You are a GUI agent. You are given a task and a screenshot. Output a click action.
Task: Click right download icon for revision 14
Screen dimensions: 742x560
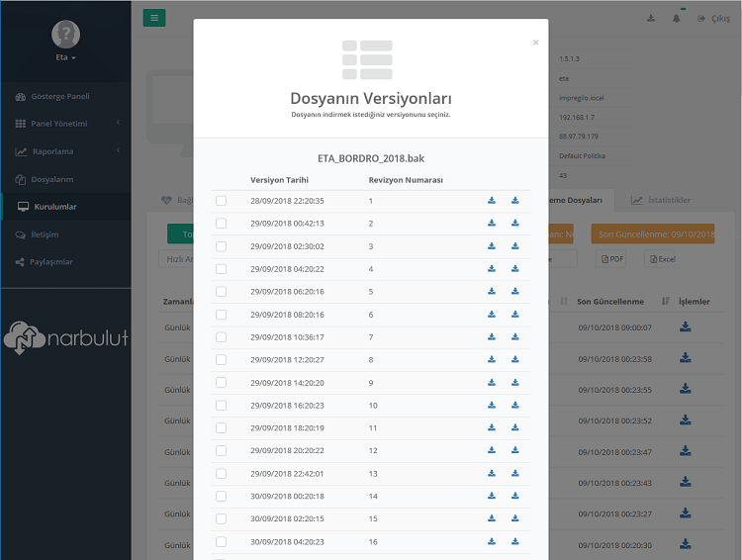point(515,497)
